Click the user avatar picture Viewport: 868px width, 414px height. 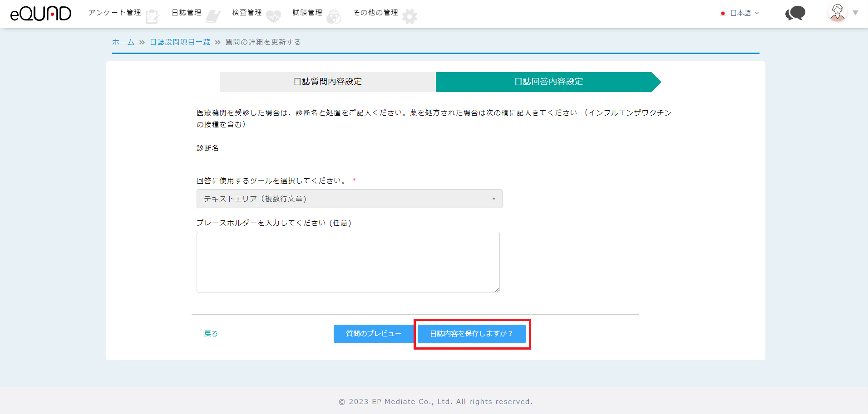coord(837,13)
